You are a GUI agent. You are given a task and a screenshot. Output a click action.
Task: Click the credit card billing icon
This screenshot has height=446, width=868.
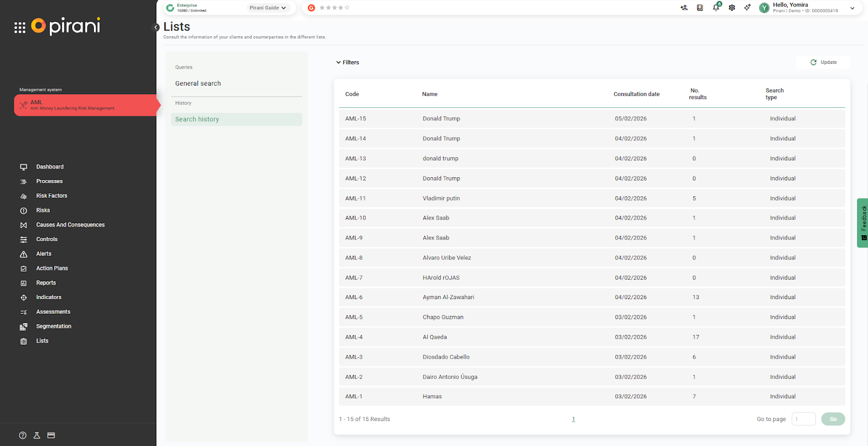51,435
